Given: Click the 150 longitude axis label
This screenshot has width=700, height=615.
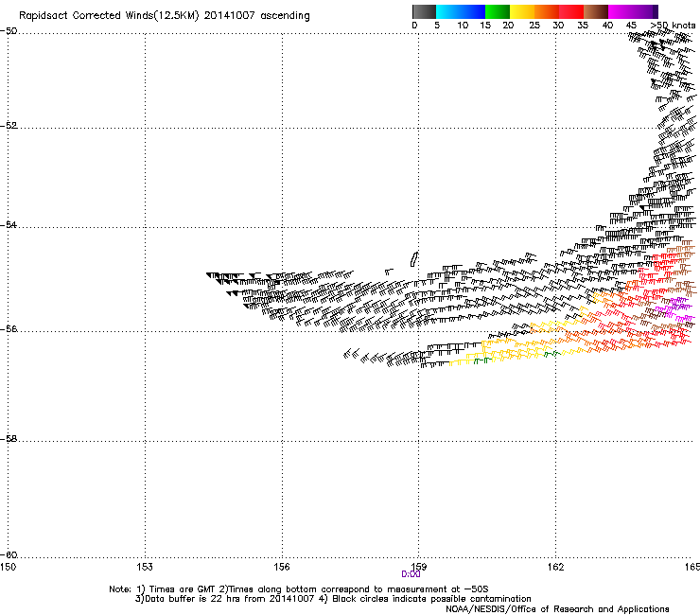Looking at the screenshot, I should pyautogui.click(x=9, y=567).
